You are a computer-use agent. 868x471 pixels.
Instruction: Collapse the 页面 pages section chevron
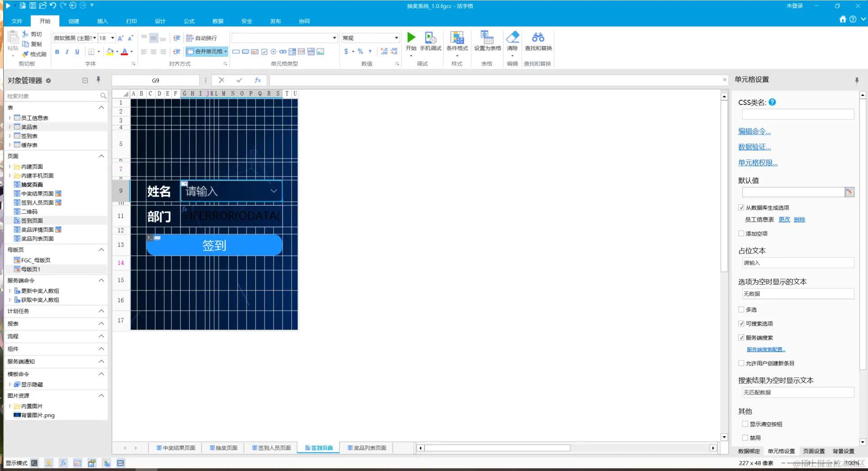point(101,156)
